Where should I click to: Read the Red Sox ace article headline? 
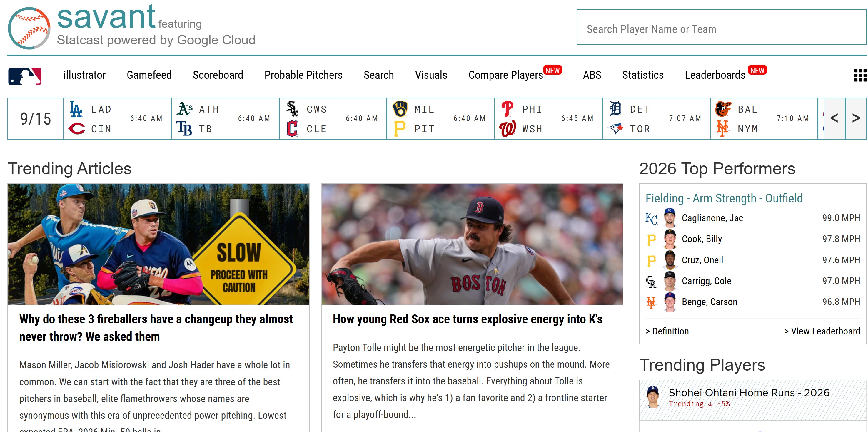pyautogui.click(x=468, y=319)
